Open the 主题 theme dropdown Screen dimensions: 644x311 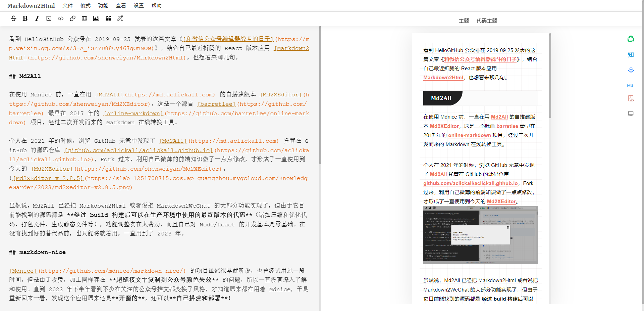[464, 21]
